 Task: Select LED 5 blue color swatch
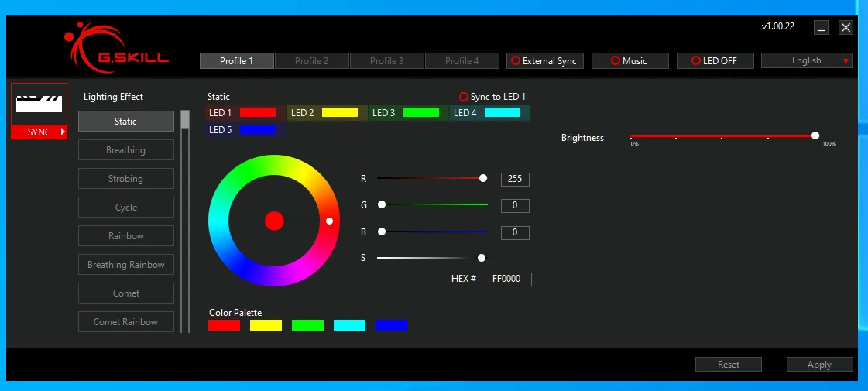[x=257, y=130]
